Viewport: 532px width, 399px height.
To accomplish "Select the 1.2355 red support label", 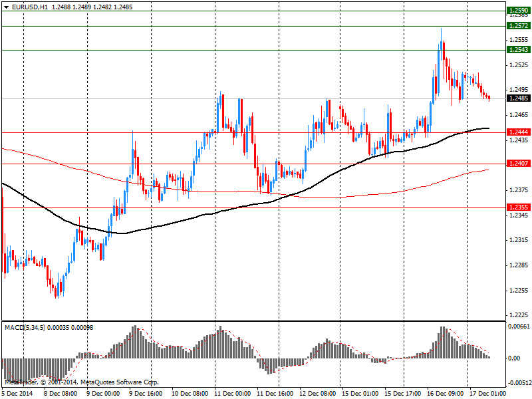I will coord(519,207).
